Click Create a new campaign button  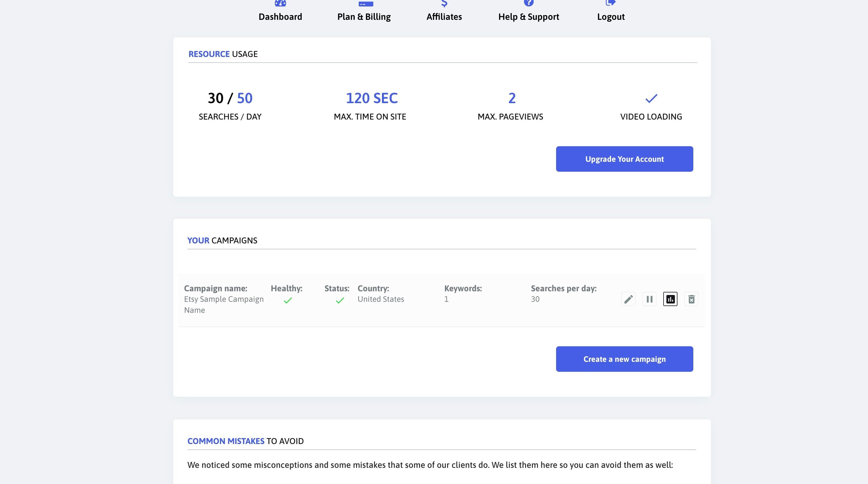coord(624,359)
